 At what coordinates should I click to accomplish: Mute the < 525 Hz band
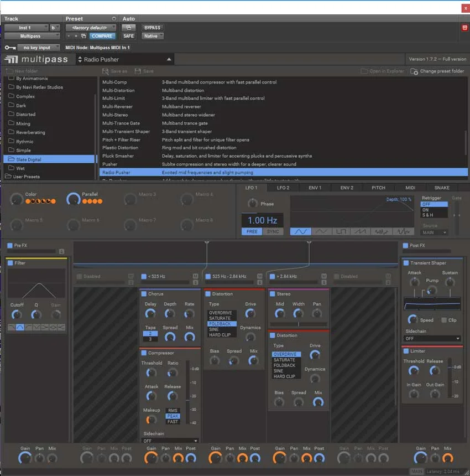(195, 276)
